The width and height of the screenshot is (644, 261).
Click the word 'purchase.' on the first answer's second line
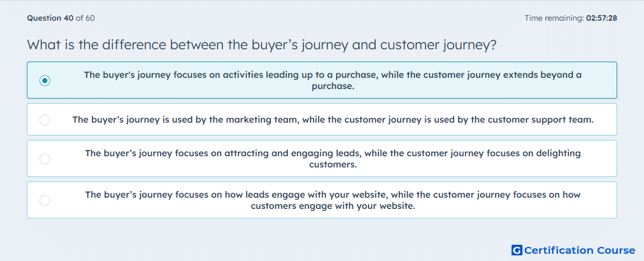[x=333, y=87]
